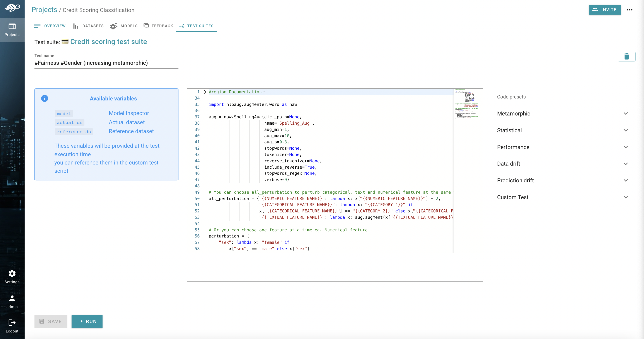Click the actual_ds variable chip
This screenshot has width=644, height=339.
[x=70, y=123]
